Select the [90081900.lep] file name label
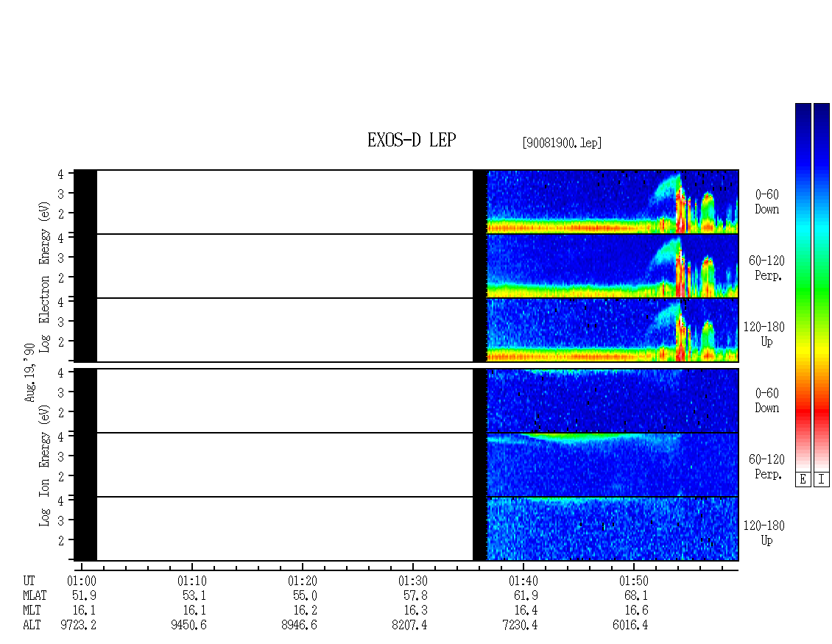Image resolution: width=832 pixels, height=644 pixels. (562, 143)
